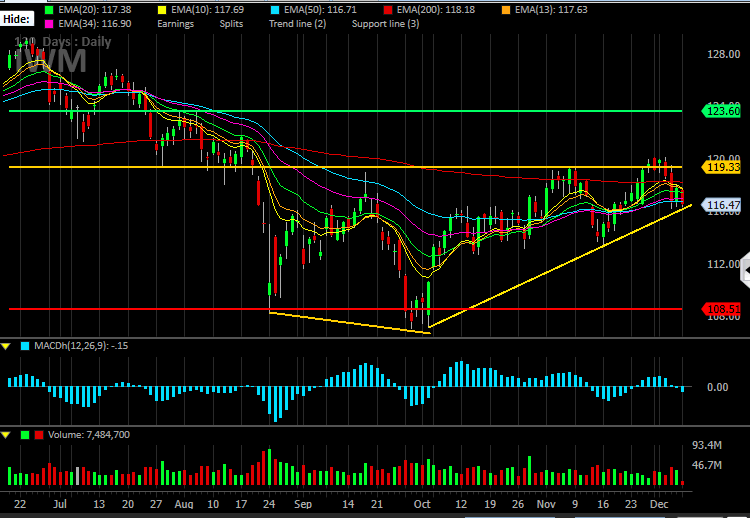Viewport: 750px width, 518px height.
Task: Click the 128.00 price axis label
Action: tap(724, 54)
